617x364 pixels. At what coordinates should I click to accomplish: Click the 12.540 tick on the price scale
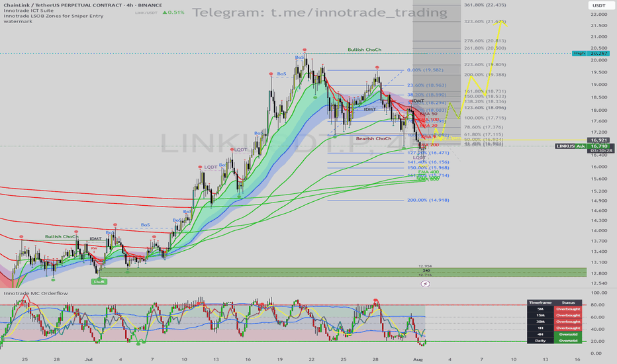pyautogui.click(x=598, y=283)
